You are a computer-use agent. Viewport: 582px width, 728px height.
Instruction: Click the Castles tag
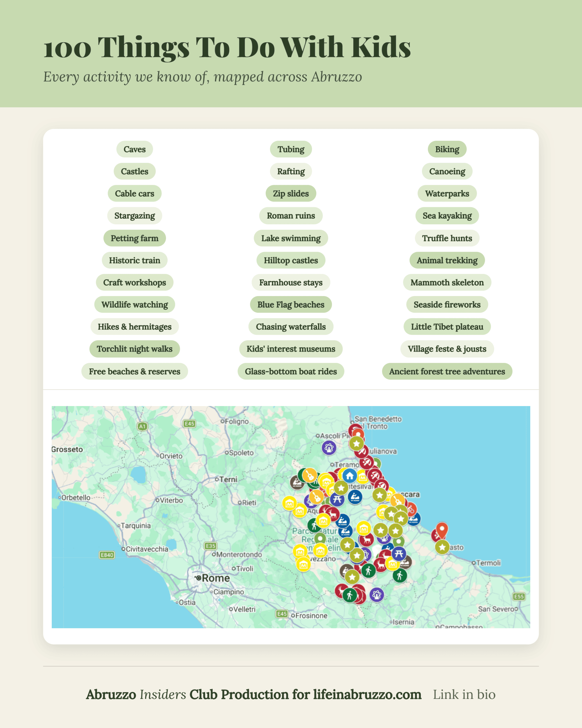pyautogui.click(x=135, y=171)
